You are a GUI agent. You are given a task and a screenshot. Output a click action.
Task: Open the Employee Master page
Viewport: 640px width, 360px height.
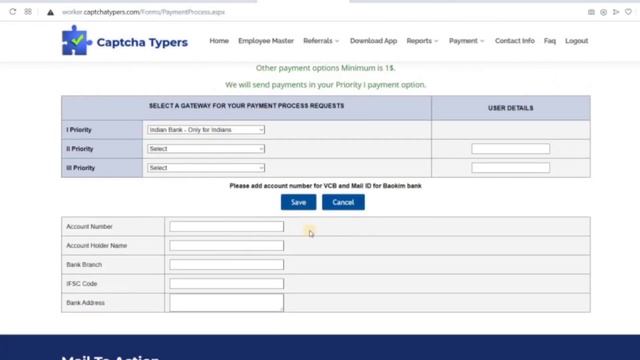266,41
